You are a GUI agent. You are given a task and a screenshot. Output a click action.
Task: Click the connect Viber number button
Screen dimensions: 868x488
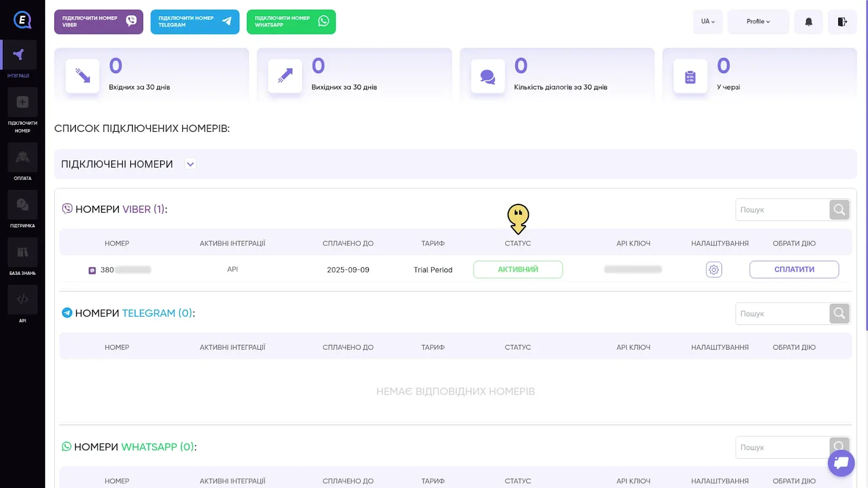99,22
